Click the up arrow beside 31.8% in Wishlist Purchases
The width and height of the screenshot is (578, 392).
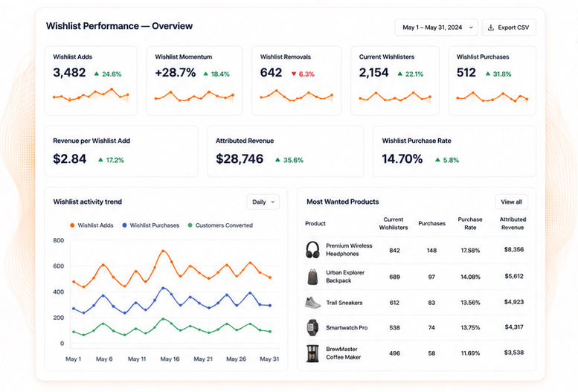(488, 74)
